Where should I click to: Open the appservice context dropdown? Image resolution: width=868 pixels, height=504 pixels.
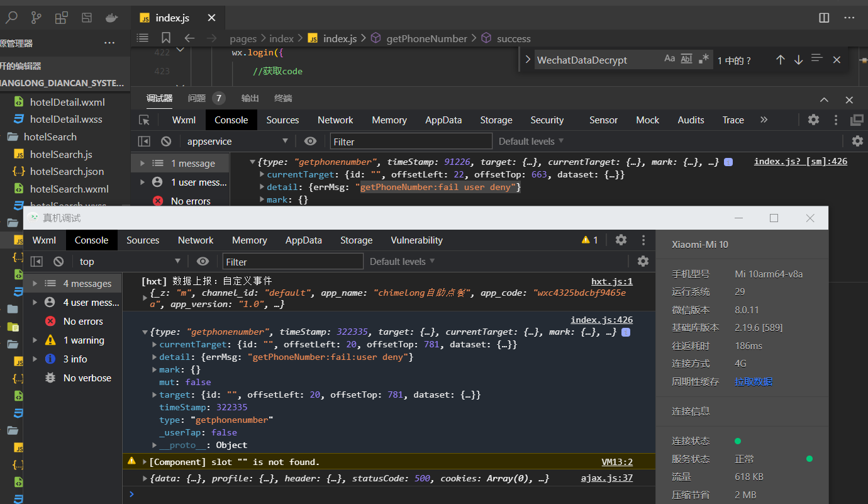click(237, 142)
